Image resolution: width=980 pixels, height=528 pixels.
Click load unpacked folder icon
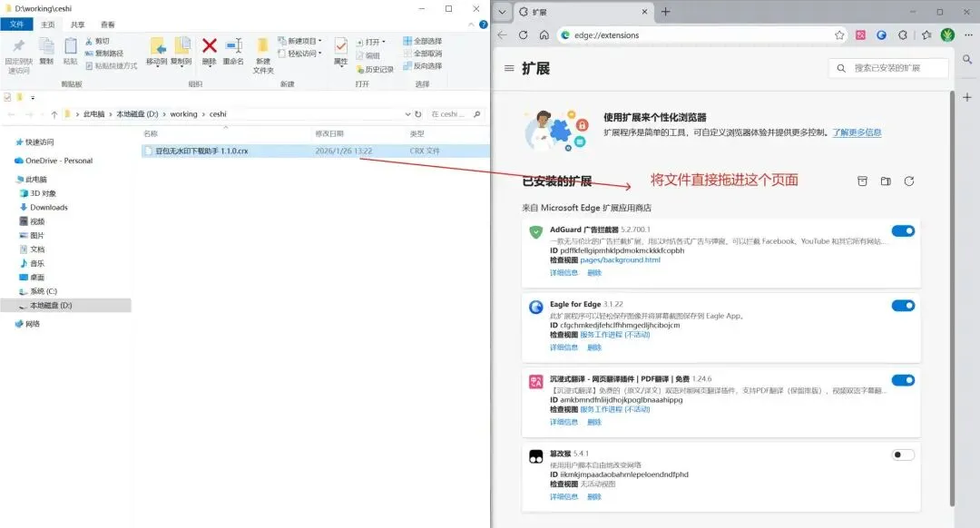(886, 181)
